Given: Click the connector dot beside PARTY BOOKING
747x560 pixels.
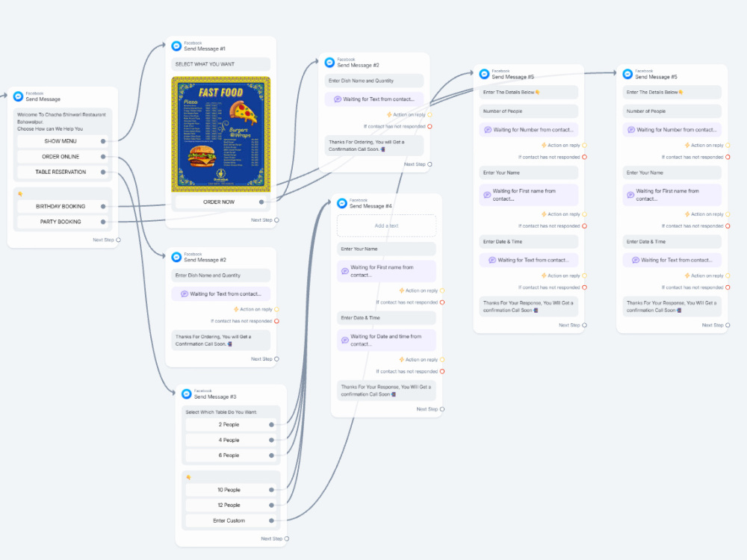Looking at the screenshot, I should 103,222.
